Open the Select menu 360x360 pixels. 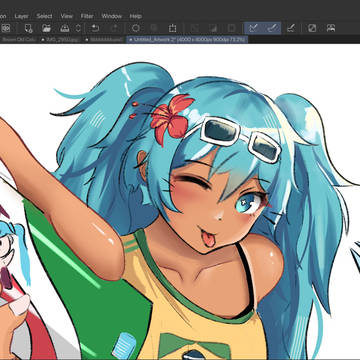(44, 16)
